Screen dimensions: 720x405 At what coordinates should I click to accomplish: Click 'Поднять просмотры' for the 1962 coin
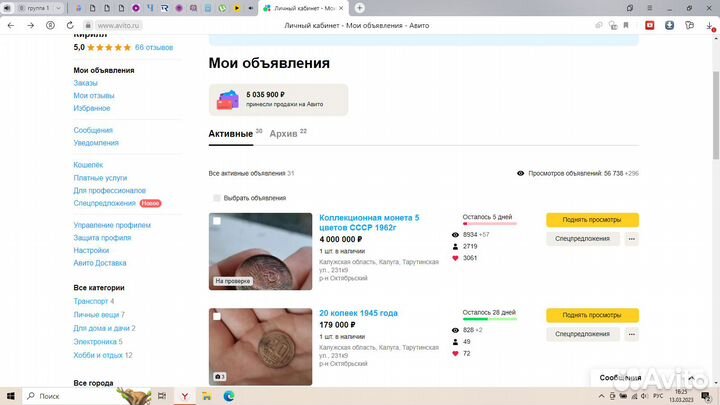tap(592, 220)
